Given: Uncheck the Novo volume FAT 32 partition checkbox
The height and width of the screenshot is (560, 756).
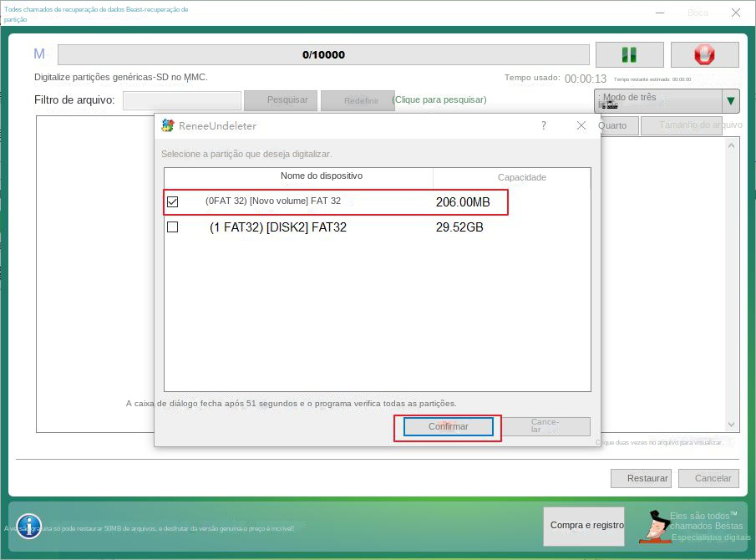Looking at the screenshot, I should pyautogui.click(x=172, y=201).
